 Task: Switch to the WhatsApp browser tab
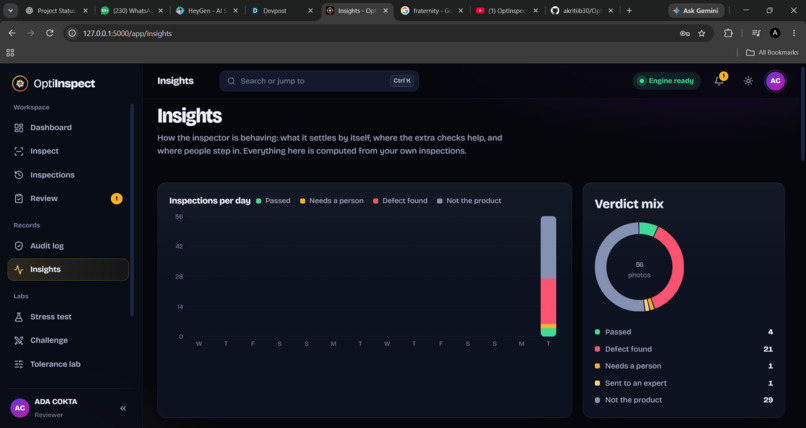[x=132, y=10]
